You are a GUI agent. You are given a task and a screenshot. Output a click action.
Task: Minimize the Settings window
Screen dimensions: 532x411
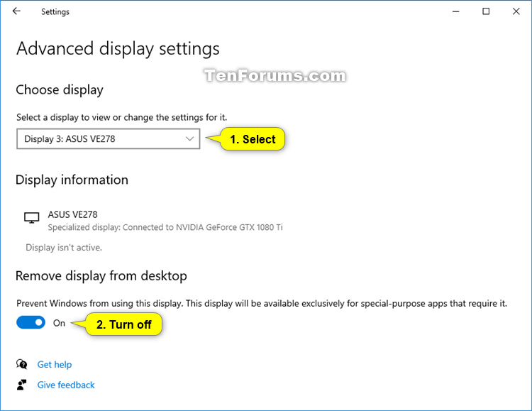455,11
